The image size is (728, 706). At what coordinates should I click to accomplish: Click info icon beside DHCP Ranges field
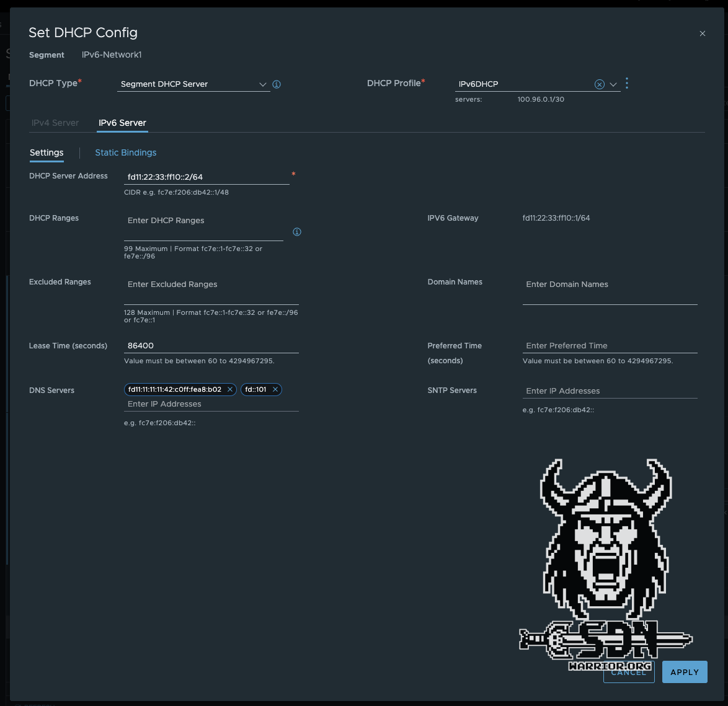coord(297,232)
